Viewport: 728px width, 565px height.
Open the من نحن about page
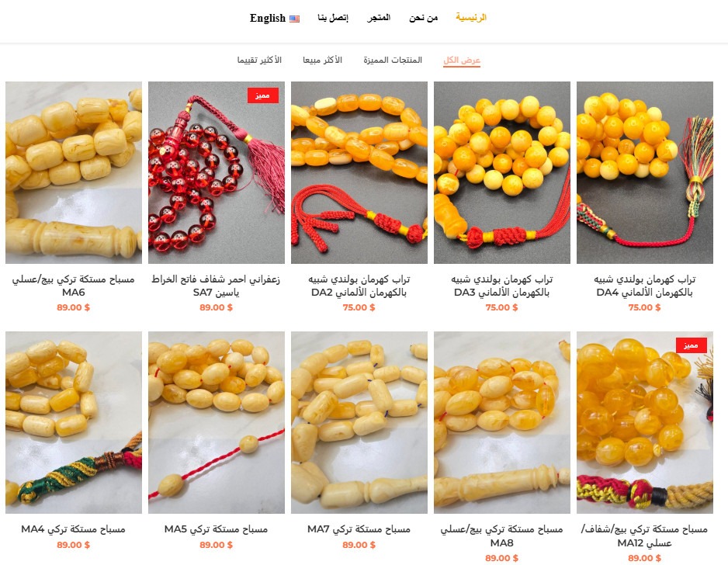(424, 18)
